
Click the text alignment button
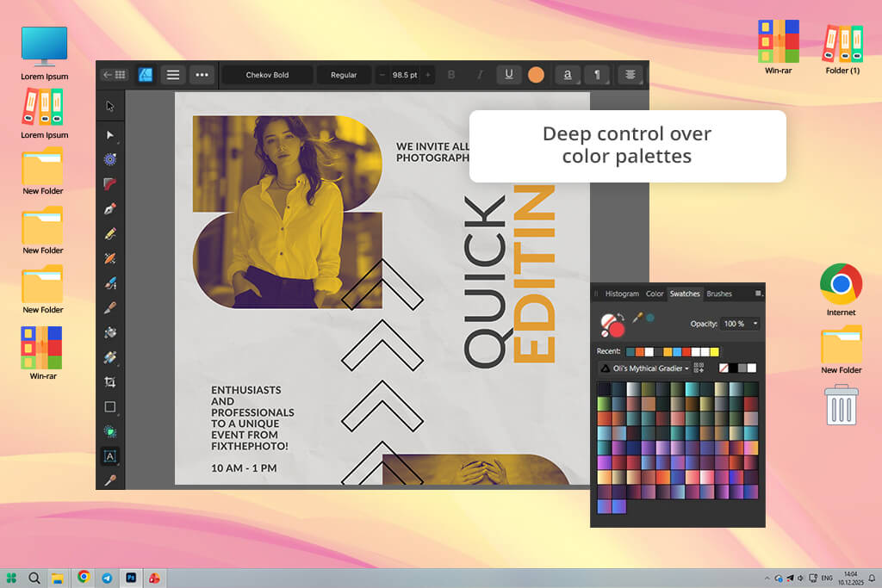pyautogui.click(x=630, y=75)
